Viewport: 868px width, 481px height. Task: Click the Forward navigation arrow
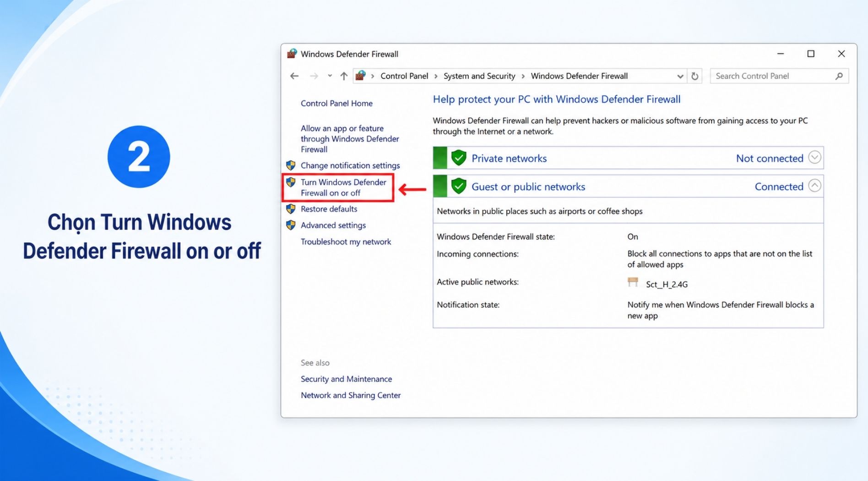point(314,76)
